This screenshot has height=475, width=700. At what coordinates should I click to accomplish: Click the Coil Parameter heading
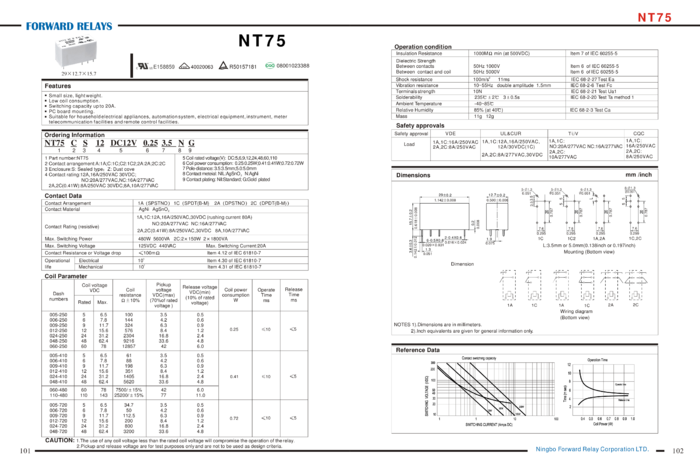(66, 276)
